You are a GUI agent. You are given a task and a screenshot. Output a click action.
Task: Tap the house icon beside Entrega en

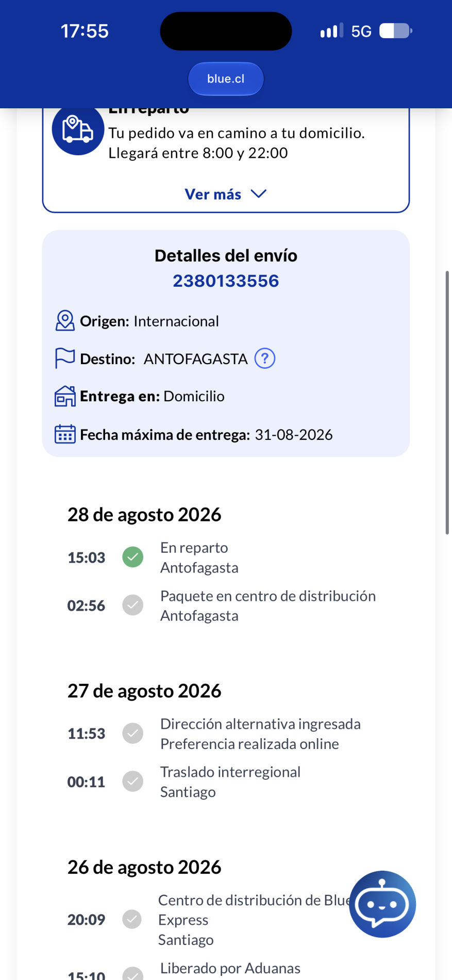(x=65, y=396)
